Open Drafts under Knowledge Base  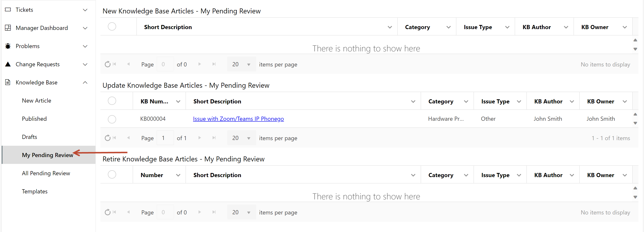29,137
